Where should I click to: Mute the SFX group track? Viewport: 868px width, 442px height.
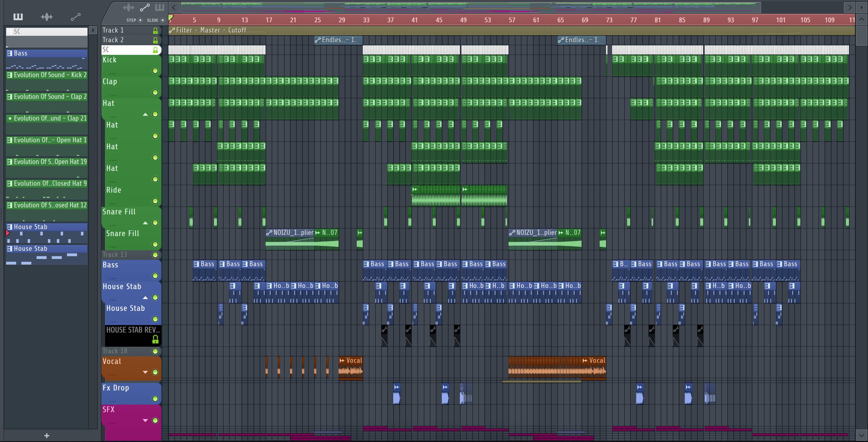[x=155, y=421]
